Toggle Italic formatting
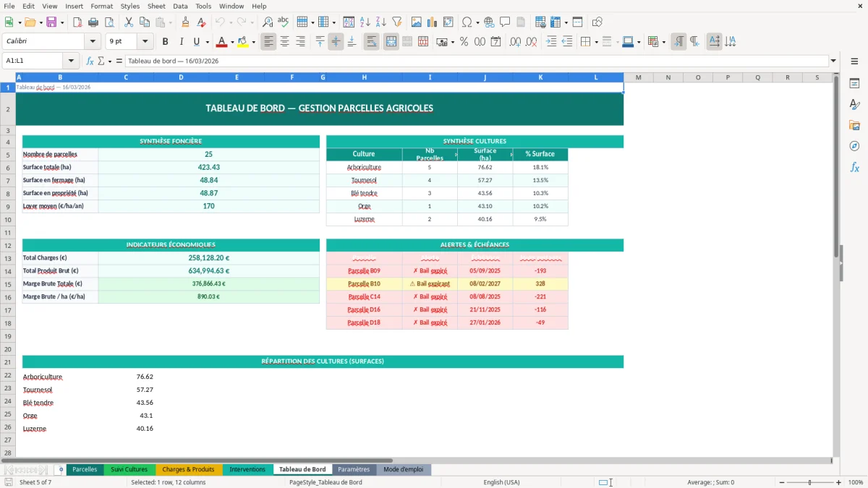Viewport: 868px width, 488px height. pos(182,42)
